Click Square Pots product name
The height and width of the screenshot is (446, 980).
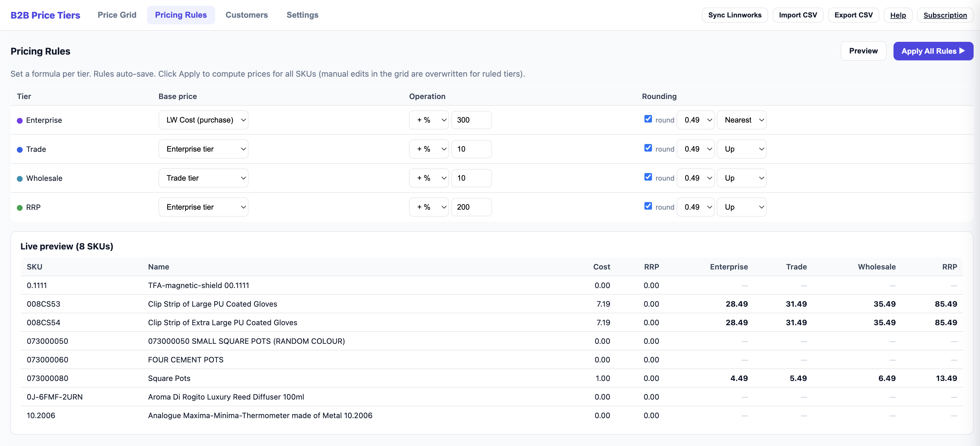point(169,378)
